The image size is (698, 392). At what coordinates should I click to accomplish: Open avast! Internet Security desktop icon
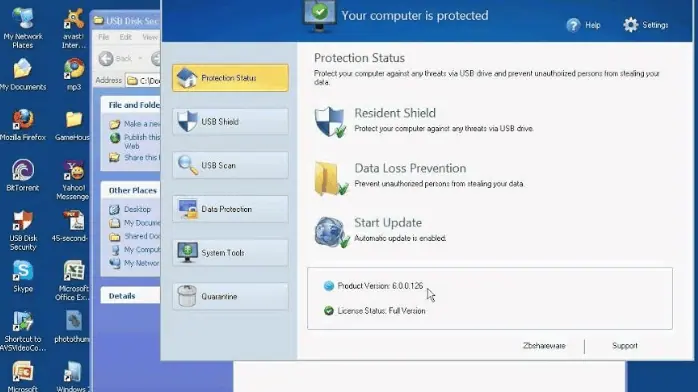coord(74,28)
